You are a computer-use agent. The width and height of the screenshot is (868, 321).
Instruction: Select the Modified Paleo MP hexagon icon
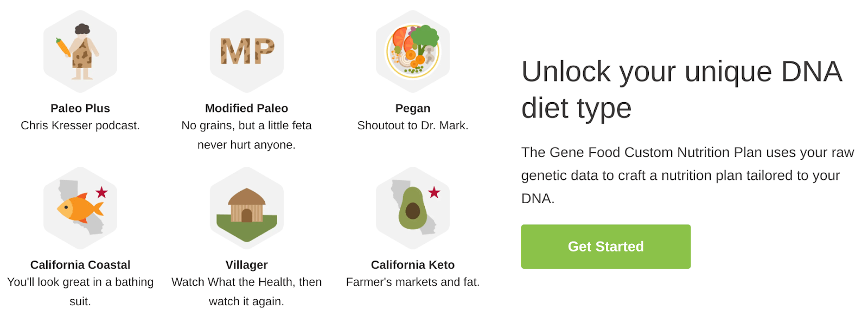[x=247, y=52]
